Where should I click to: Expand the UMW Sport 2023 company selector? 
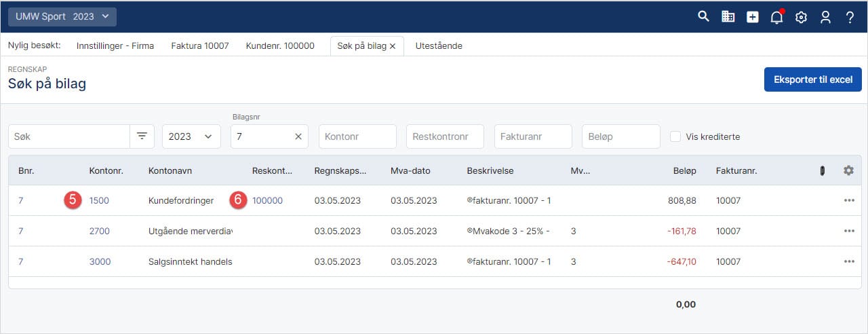click(62, 17)
